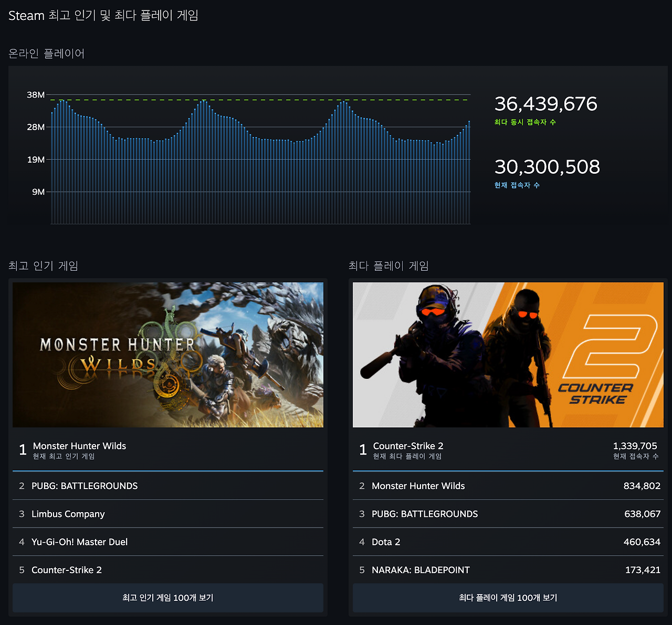Click the 36,439,676 peak concurrent users figure
This screenshot has width=672, height=625.
(x=546, y=104)
